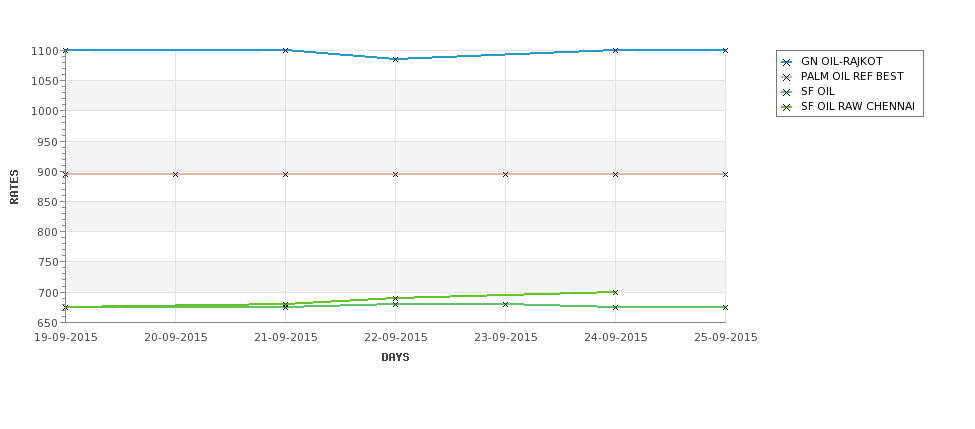Select the 700 rate point on 24-09-2015

click(x=616, y=292)
